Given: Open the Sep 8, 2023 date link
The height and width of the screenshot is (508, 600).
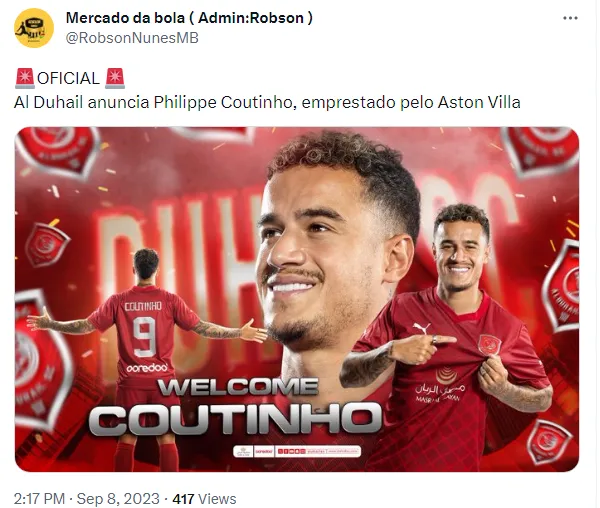Looking at the screenshot, I should click(118, 499).
